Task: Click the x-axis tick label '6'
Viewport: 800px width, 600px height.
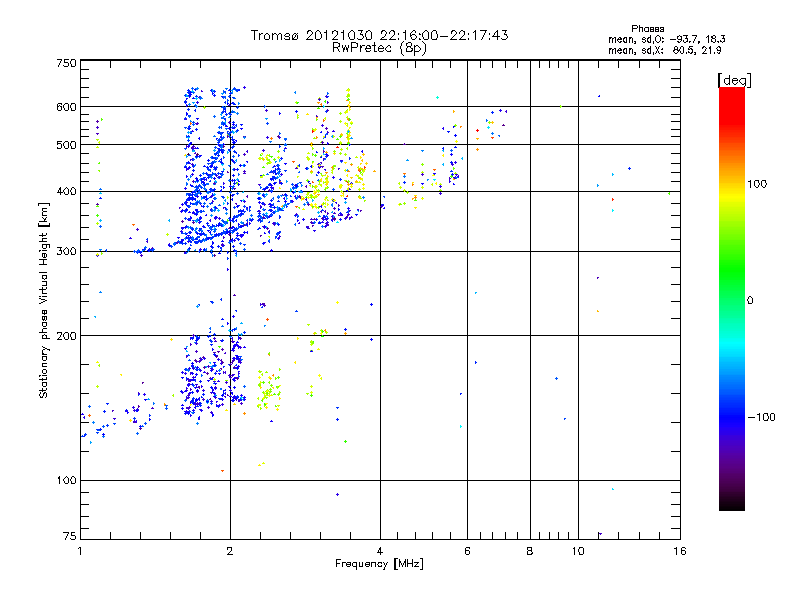Action: click(467, 551)
